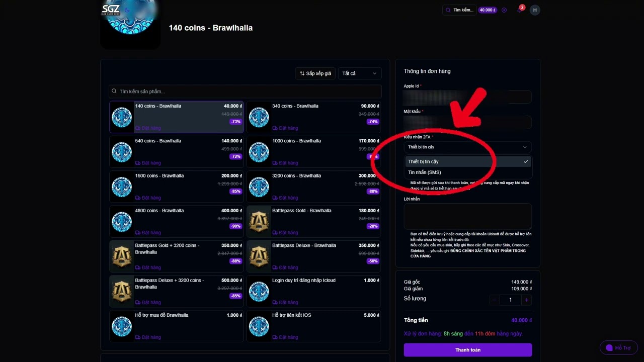Click Đặt hàng under Login duy trì Icloud

285,302
